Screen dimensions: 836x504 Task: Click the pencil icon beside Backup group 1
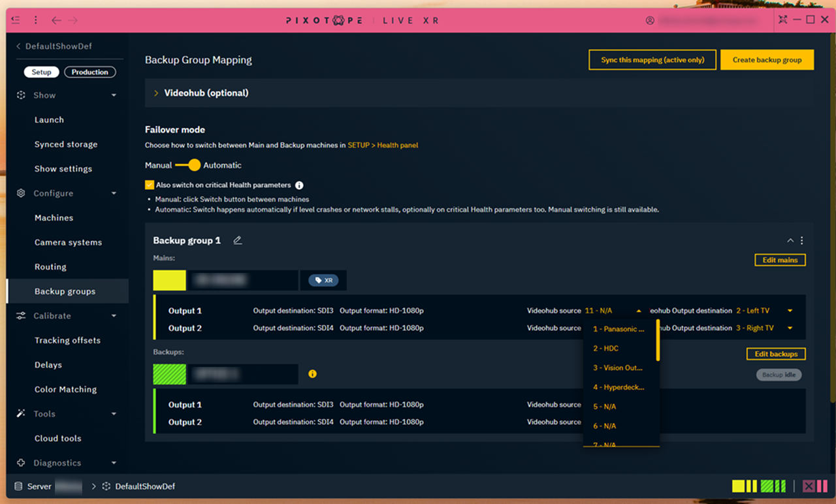point(238,241)
